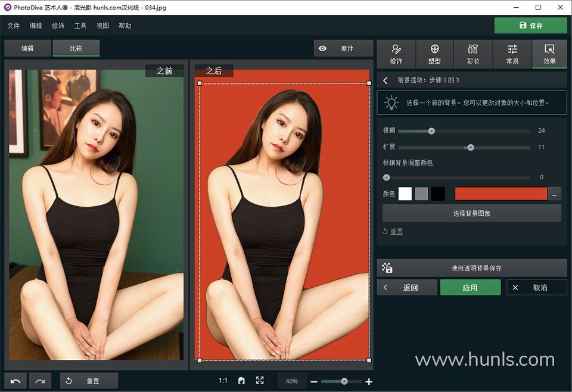
Task: Open the 编辑 edit menu
Action: tap(36, 26)
